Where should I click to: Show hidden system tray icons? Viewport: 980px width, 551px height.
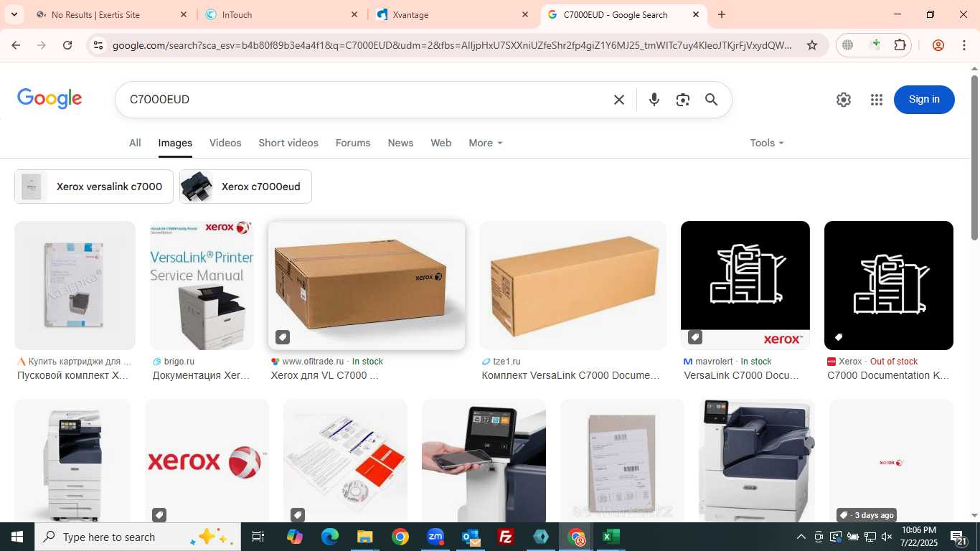[x=801, y=537]
